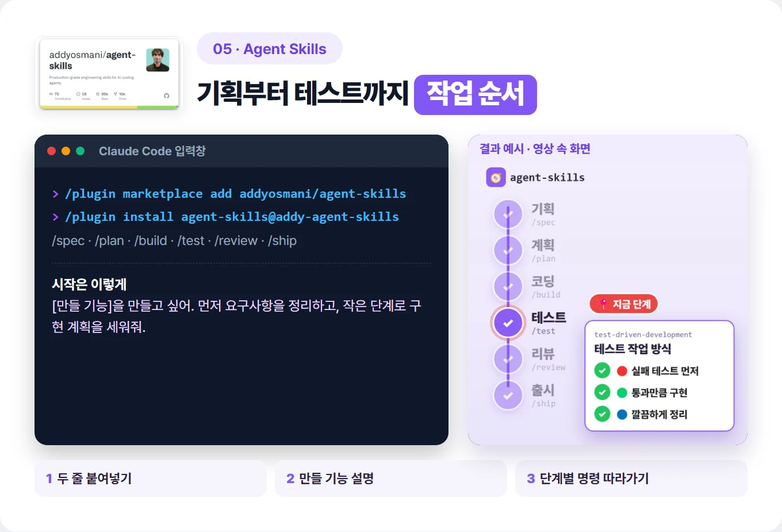Viewport: 782px width, 532px height.
Task: Click the 지금 단계 badge
Action: [624, 304]
